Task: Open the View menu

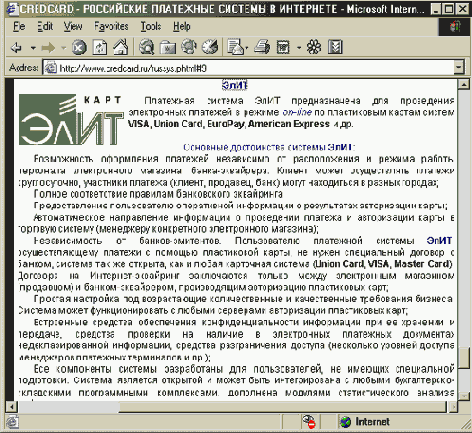Action: (73, 26)
